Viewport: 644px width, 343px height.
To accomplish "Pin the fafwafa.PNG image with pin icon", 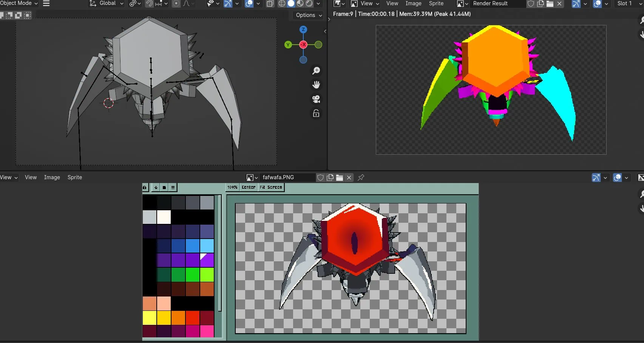I will coord(361,177).
